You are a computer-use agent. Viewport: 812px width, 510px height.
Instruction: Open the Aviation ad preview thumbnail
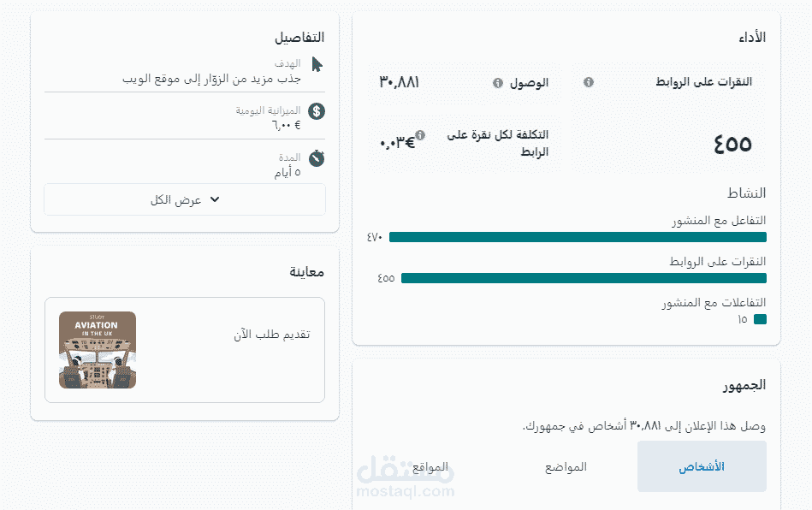[97, 348]
